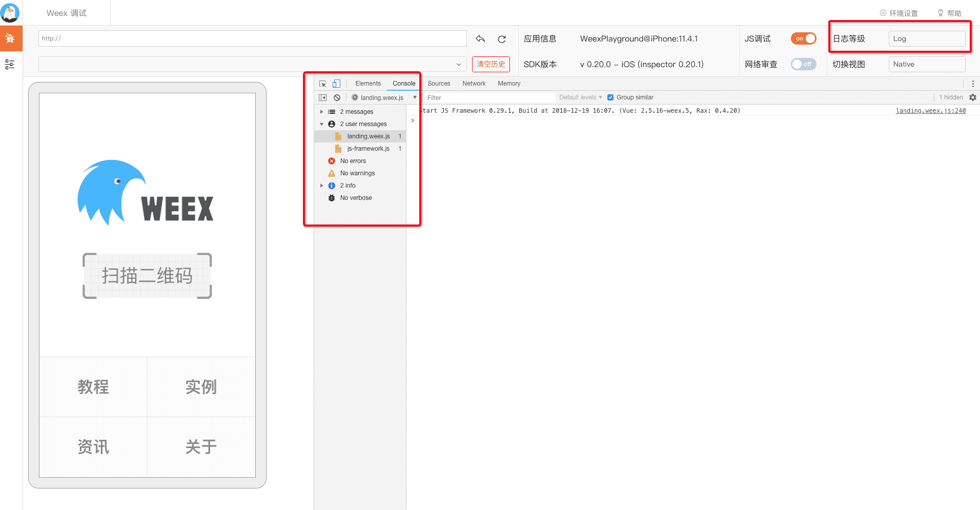
Task: Open the settings sliders sidebar icon
Action: (x=10, y=64)
